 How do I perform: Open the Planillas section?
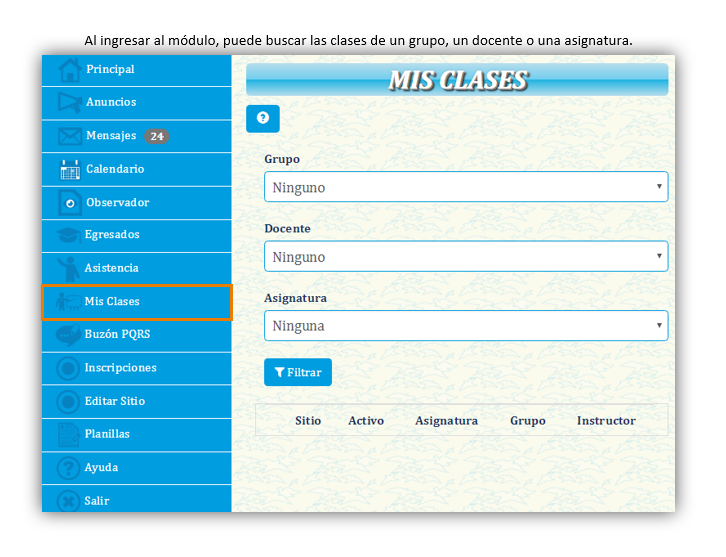coord(137,435)
